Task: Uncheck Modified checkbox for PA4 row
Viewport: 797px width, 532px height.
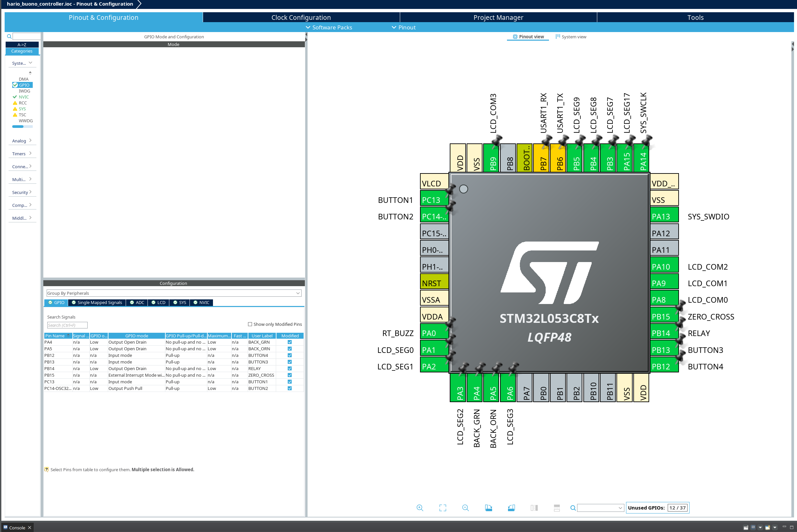Action: coord(290,342)
